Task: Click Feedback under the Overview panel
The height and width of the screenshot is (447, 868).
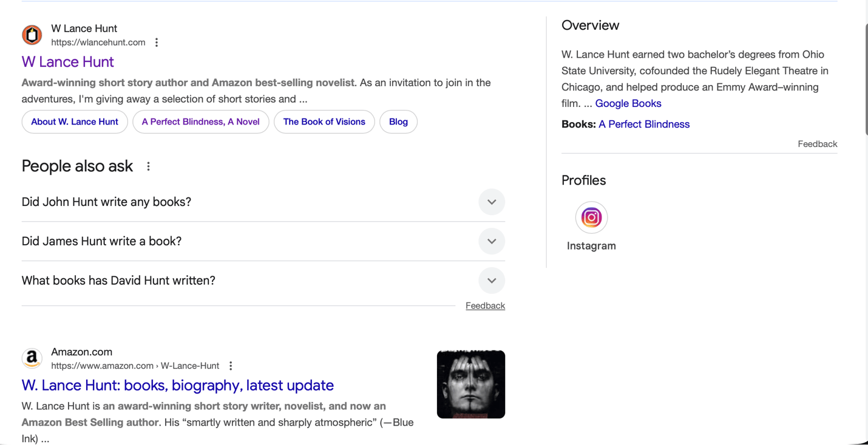Action: [817, 144]
